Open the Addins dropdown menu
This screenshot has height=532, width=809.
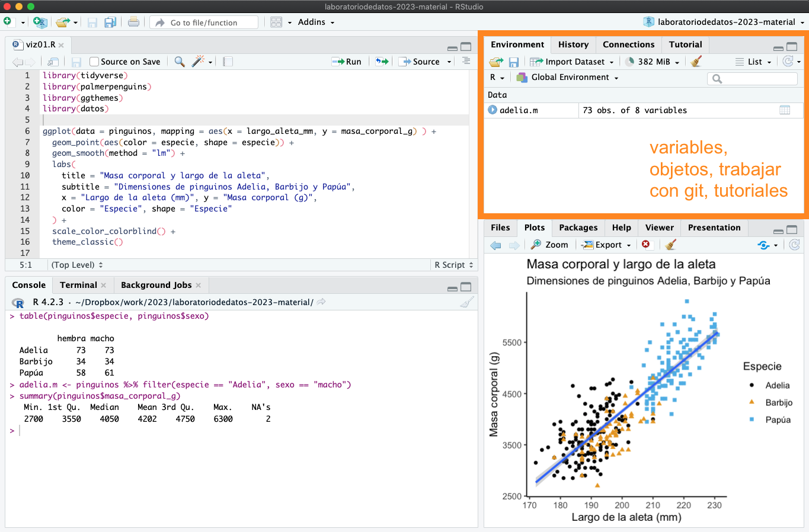point(316,22)
